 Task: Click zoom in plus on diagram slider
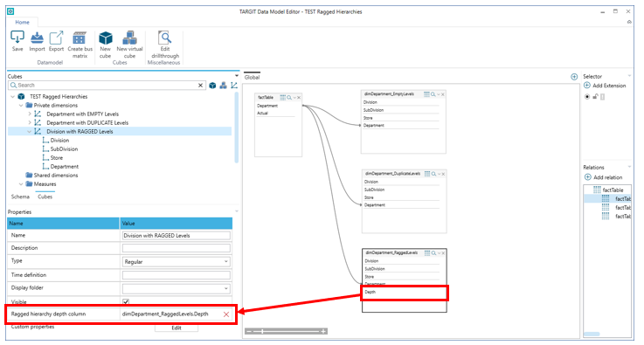coord(323,331)
